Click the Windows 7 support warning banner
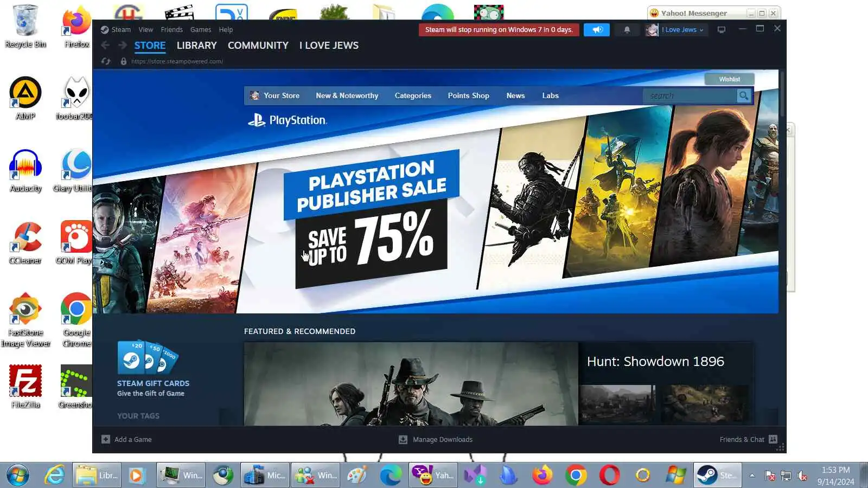The height and width of the screenshot is (488, 868). click(x=499, y=30)
